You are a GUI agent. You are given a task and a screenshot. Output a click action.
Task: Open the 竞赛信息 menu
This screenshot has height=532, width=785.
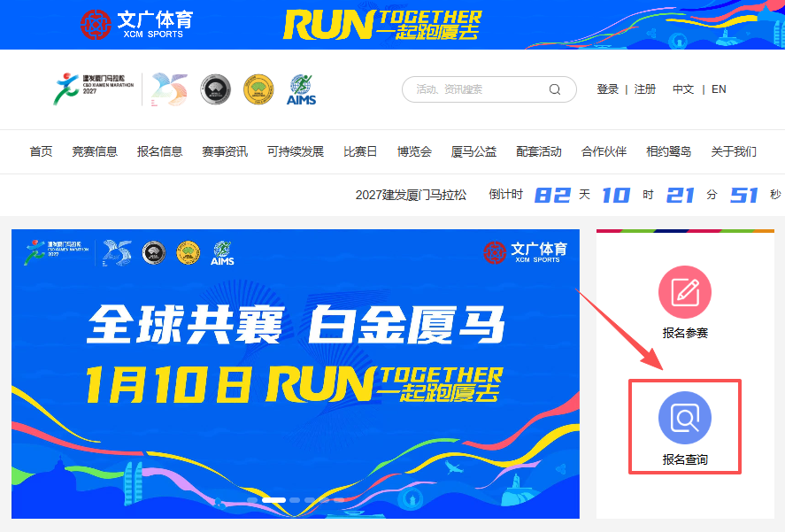click(95, 151)
